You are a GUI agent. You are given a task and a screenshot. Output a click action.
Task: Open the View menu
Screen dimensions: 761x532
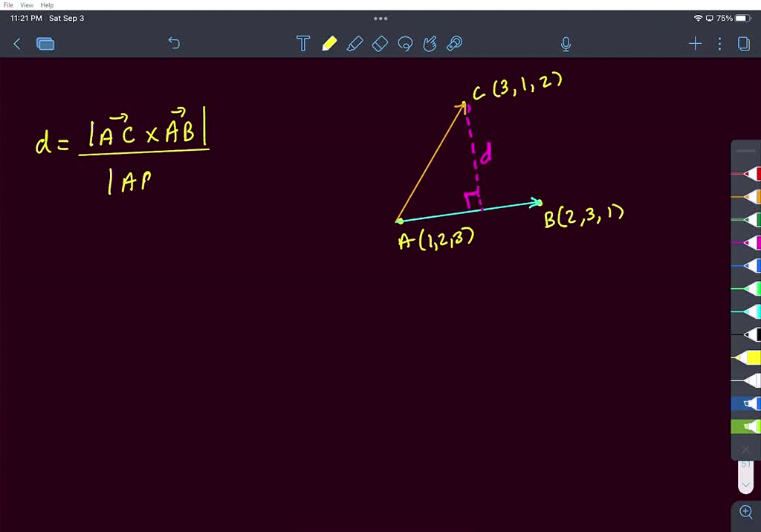point(27,4)
